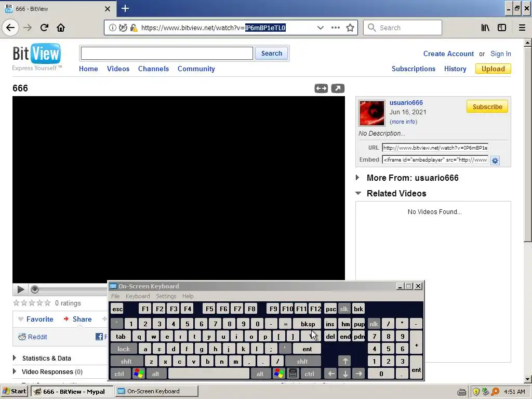Open the Subscriptions link
Image resolution: width=532 pixels, height=399 pixels.
click(x=413, y=69)
